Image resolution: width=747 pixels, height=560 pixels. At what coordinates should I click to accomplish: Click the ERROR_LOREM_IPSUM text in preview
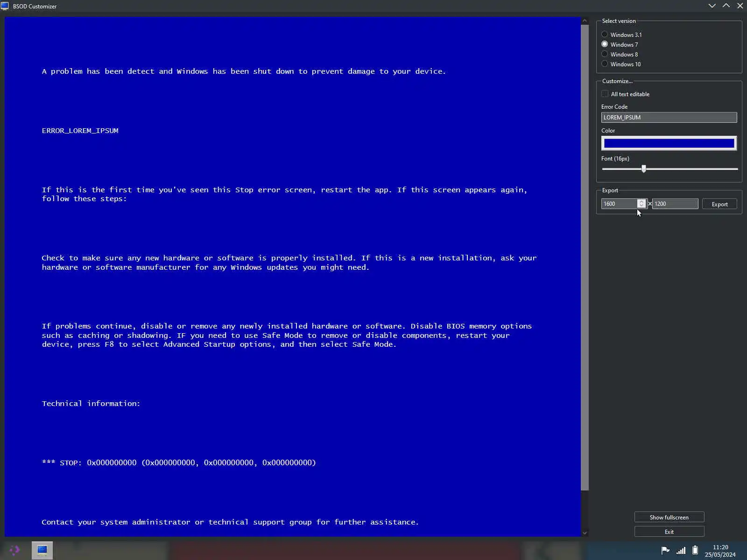(80, 131)
